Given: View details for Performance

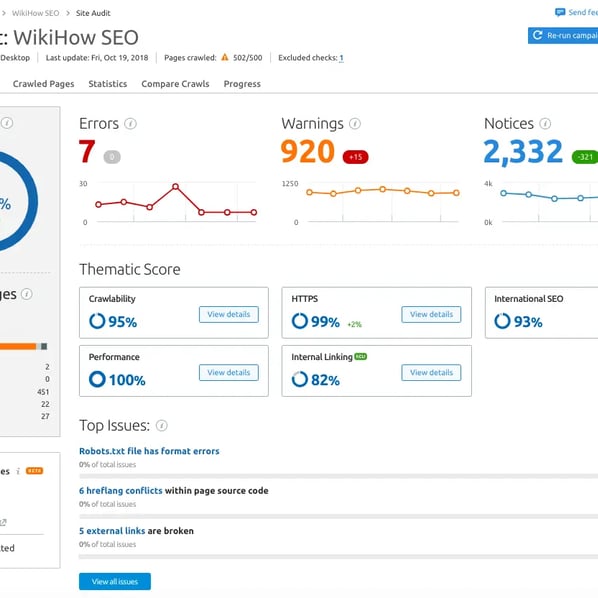Looking at the screenshot, I should click(229, 373).
